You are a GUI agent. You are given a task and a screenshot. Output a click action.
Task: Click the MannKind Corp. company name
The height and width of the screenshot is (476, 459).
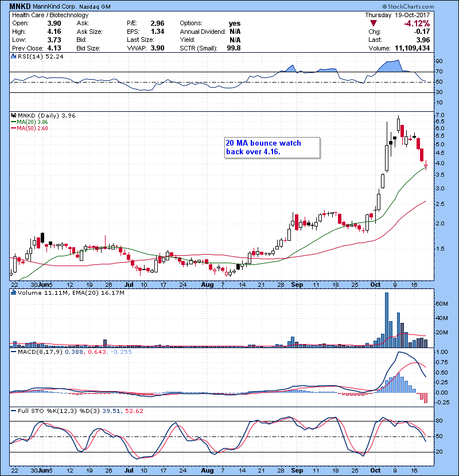point(55,6)
